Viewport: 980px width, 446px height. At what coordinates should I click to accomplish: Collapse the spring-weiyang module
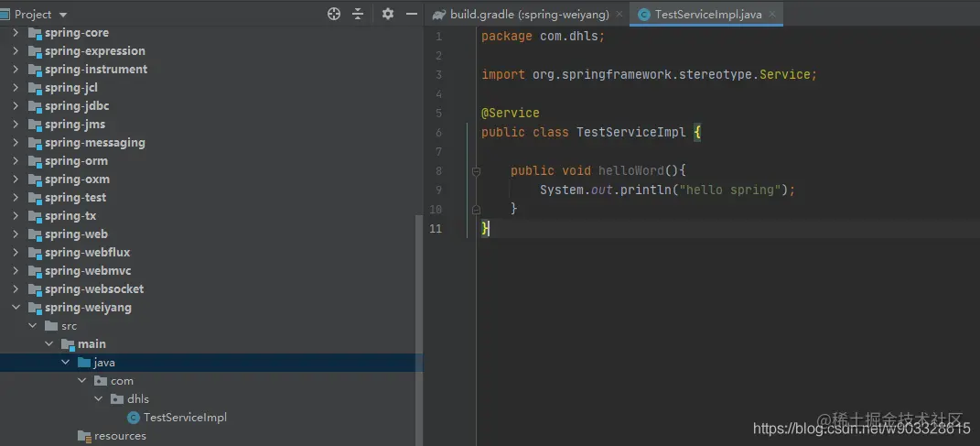tap(16, 307)
